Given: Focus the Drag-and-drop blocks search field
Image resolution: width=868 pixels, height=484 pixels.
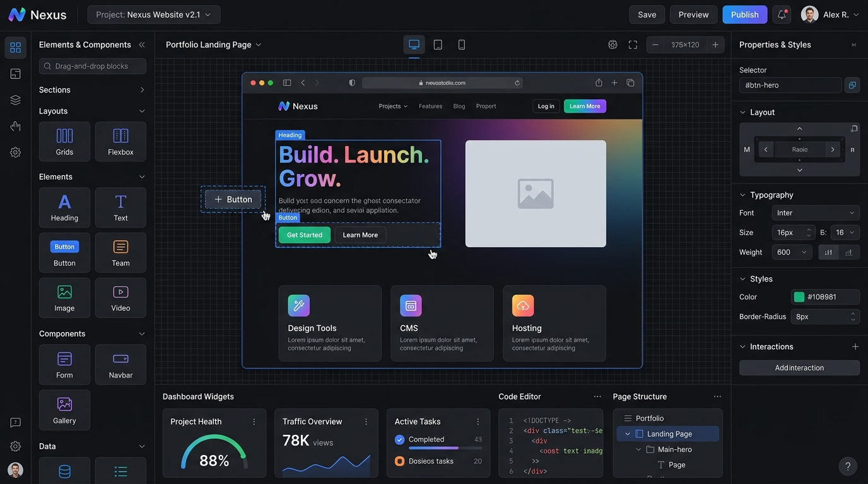Looking at the screenshot, I should [x=93, y=66].
